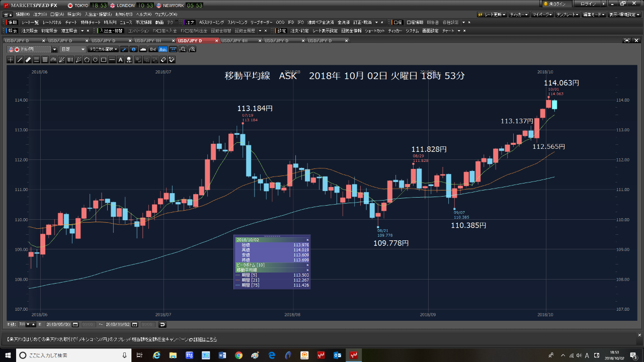
Task: Select the circle shape drawing tool
Action: coord(95,60)
